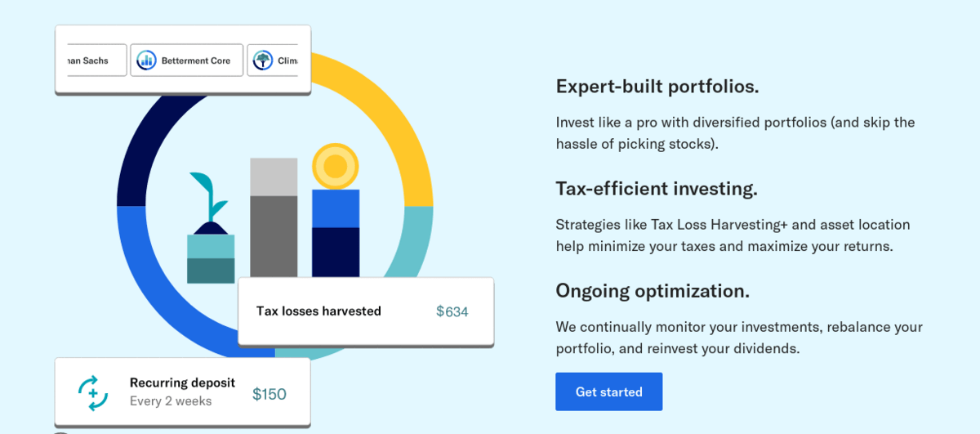Click the Climate tree icon

262,60
